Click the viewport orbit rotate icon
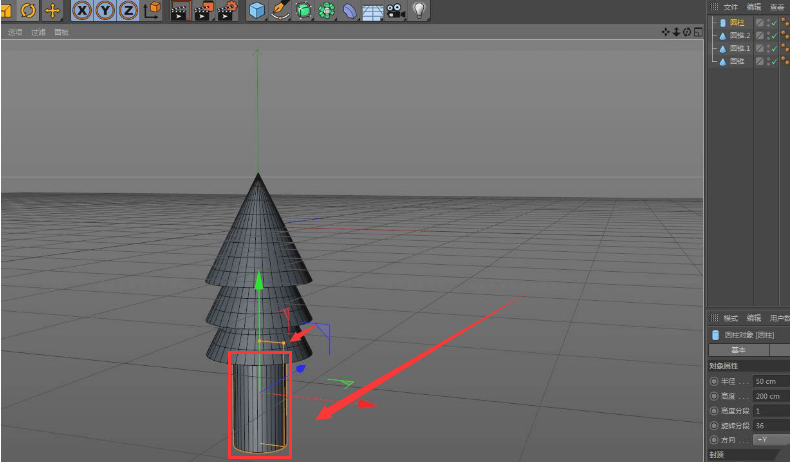Screen dimensions: 790x462 [x=687, y=32]
